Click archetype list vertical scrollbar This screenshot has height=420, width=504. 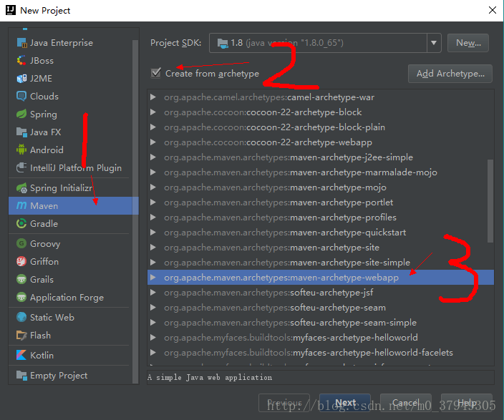coord(490,201)
